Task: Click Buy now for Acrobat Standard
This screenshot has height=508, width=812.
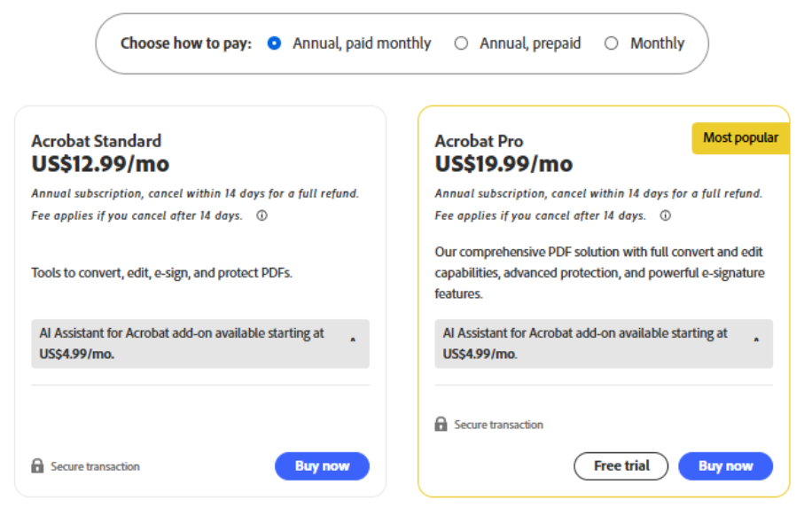Action: click(322, 466)
